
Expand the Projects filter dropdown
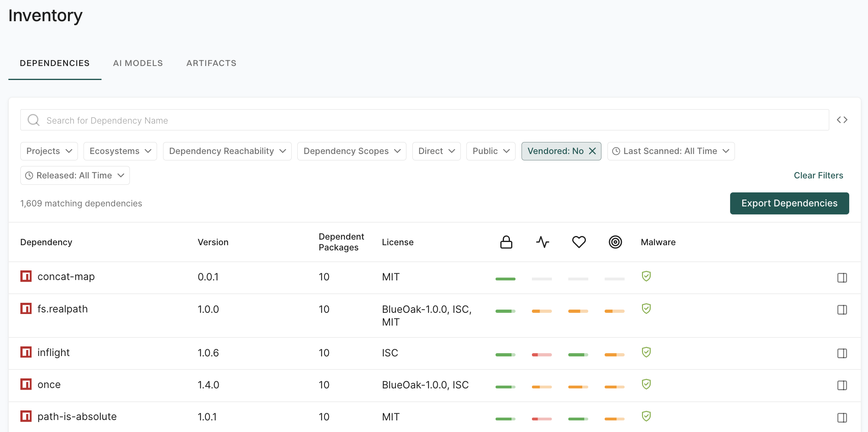click(x=49, y=151)
